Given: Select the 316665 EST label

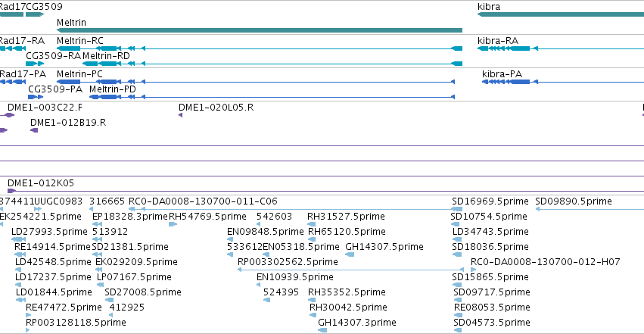Looking at the screenshot, I should pos(107,201).
